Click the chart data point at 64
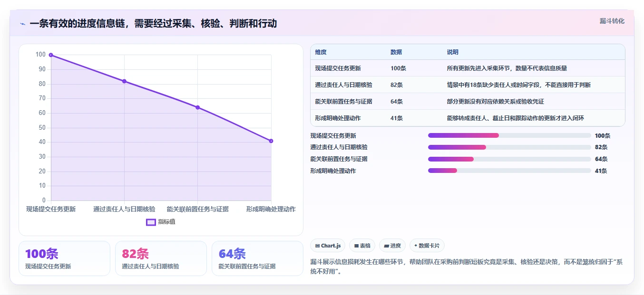Screen dimensions: 644x295 [x=197, y=107]
